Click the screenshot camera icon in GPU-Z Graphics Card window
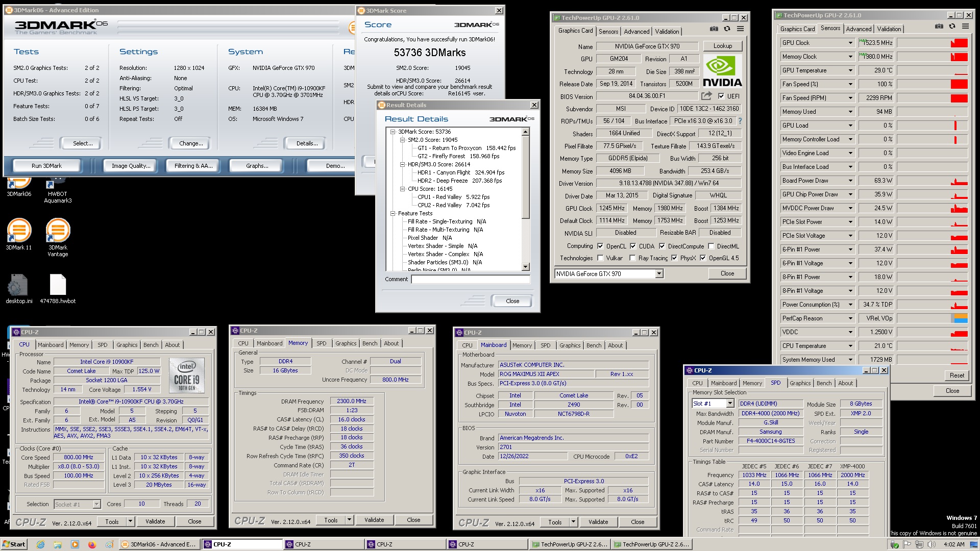The width and height of the screenshot is (980, 551). (714, 29)
